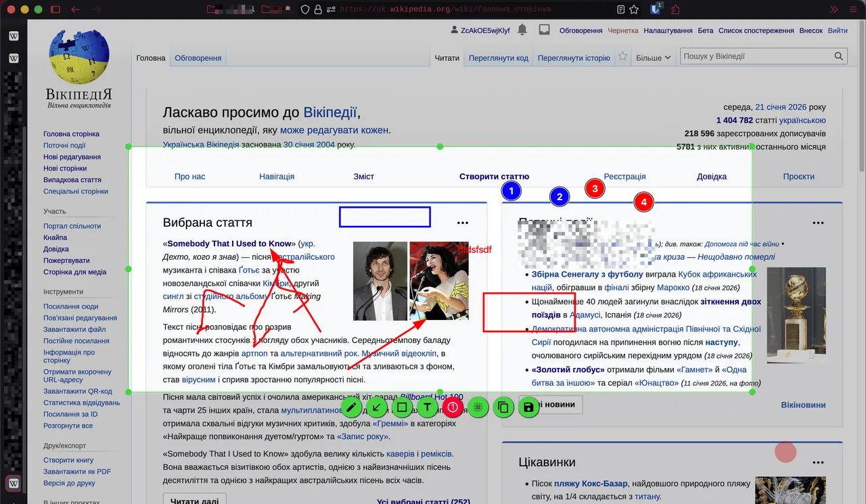Viewport: 866px width, 504px height.
Task: Open the Kimbra singing photo thumbnail
Action: pos(439,281)
